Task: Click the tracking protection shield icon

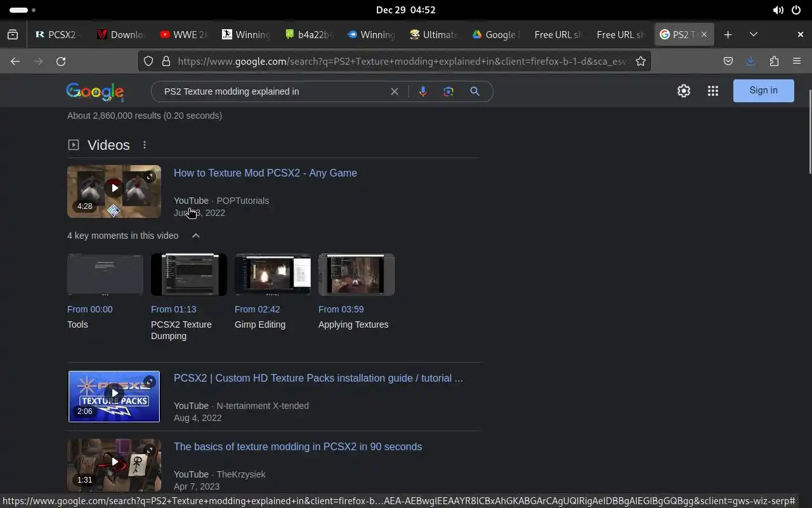Action: click(x=148, y=61)
